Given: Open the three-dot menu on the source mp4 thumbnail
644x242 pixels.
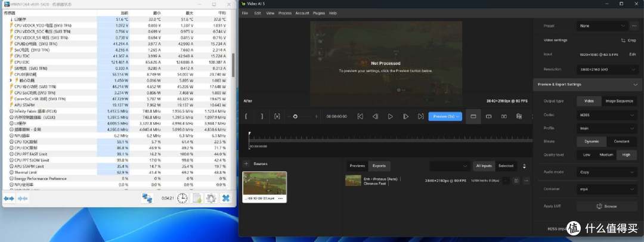Looking at the screenshot, I should pos(280,198).
